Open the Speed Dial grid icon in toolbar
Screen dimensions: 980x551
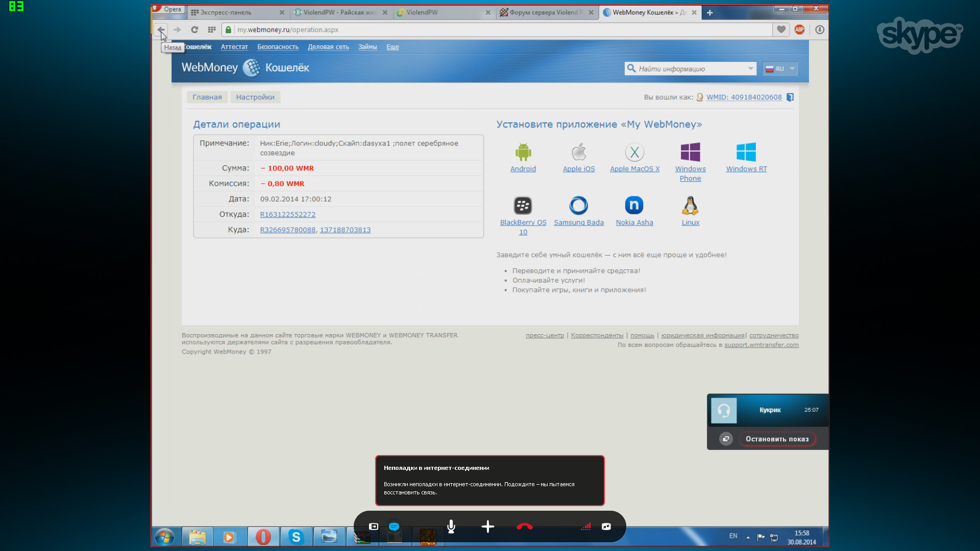click(x=212, y=30)
